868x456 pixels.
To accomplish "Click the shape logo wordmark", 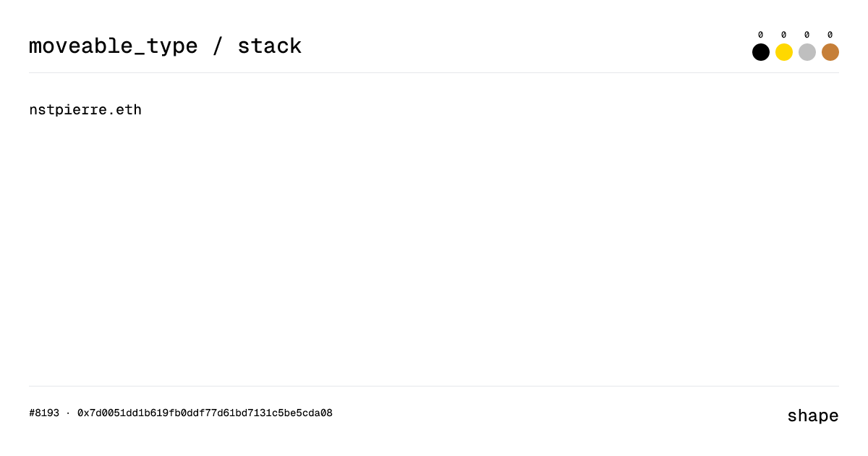I will (813, 415).
